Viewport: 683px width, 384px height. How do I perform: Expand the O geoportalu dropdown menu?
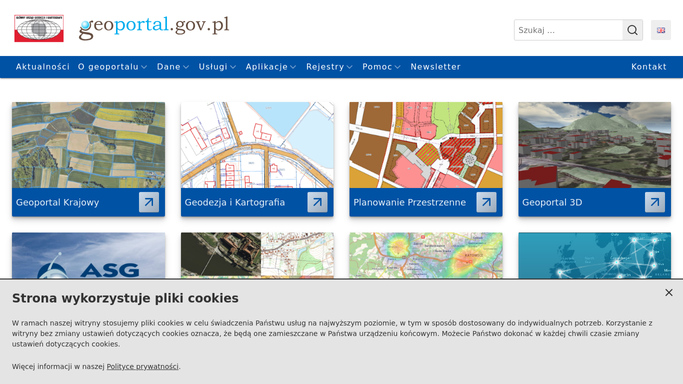(x=112, y=67)
